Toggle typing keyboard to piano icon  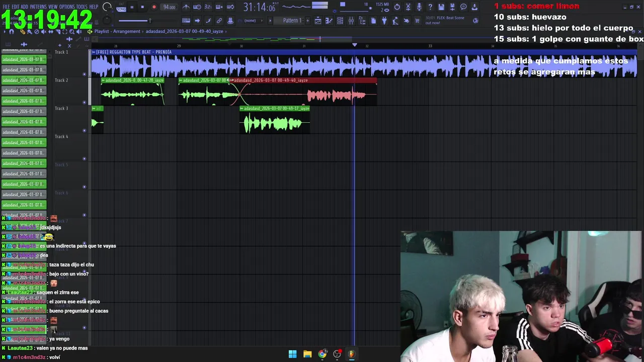(186, 21)
